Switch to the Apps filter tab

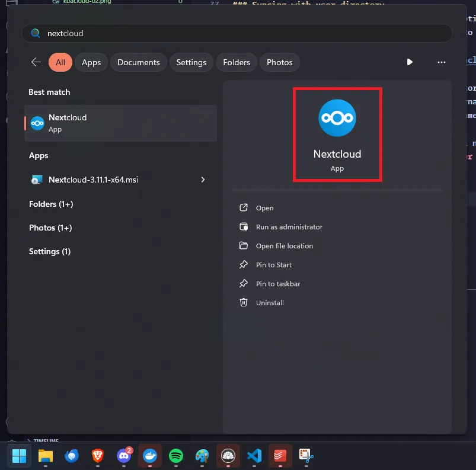91,62
